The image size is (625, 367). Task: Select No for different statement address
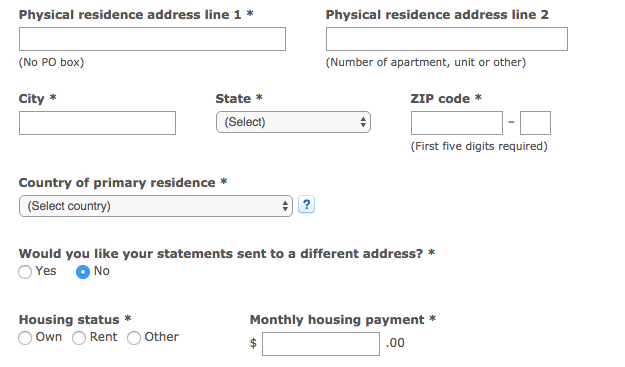(83, 272)
